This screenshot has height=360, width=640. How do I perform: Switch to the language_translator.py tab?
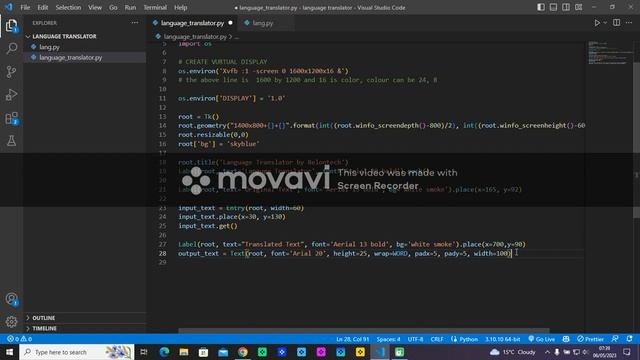click(x=192, y=23)
